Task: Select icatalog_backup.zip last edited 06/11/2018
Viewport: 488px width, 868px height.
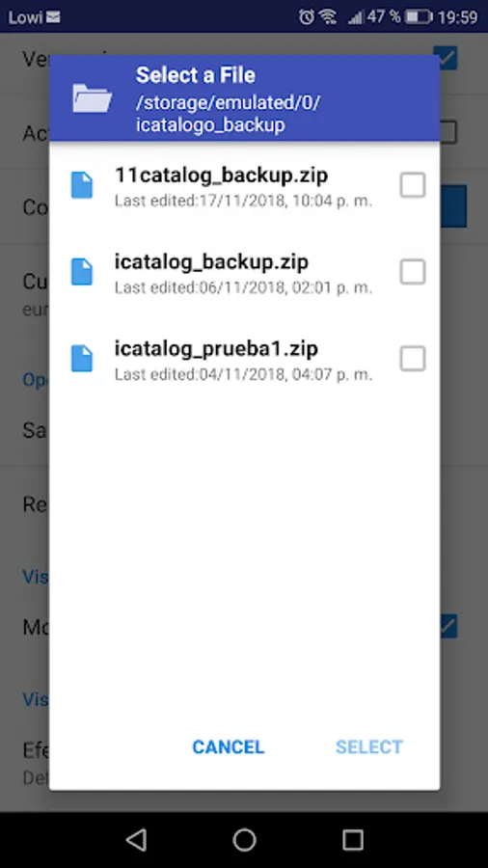Action: [244, 272]
